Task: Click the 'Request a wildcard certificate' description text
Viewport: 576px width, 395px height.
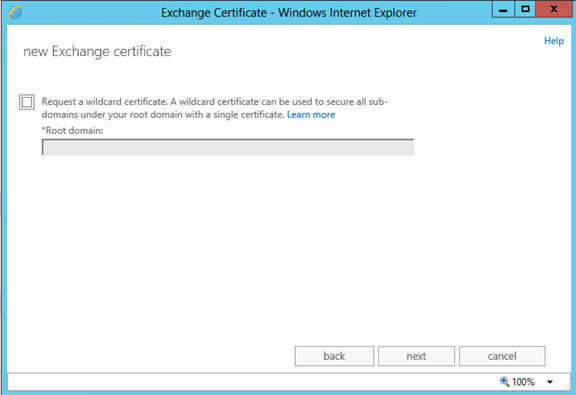Action: pyautogui.click(x=215, y=108)
